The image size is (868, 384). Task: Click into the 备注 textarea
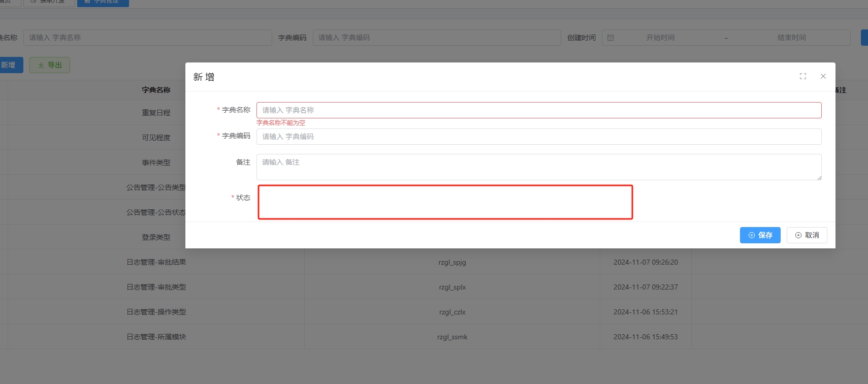click(538, 167)
